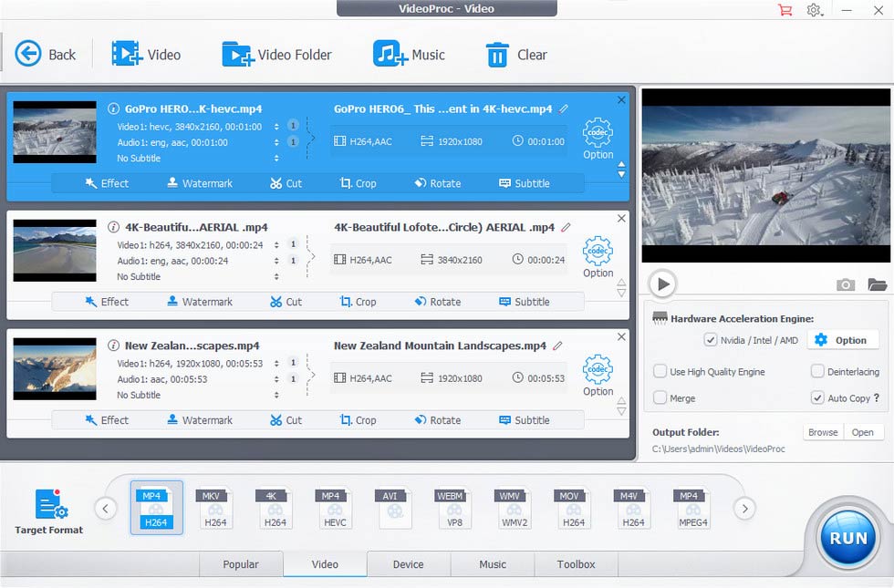This screenshot has width=894, height=588.
Task: Switch to the Device tab
Action: click(x=409, y=564)
